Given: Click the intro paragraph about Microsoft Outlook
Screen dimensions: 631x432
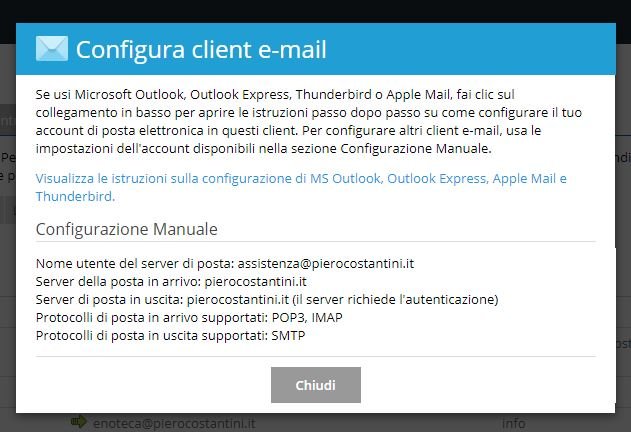Looking at the screenshot, I should pos(309,121).
